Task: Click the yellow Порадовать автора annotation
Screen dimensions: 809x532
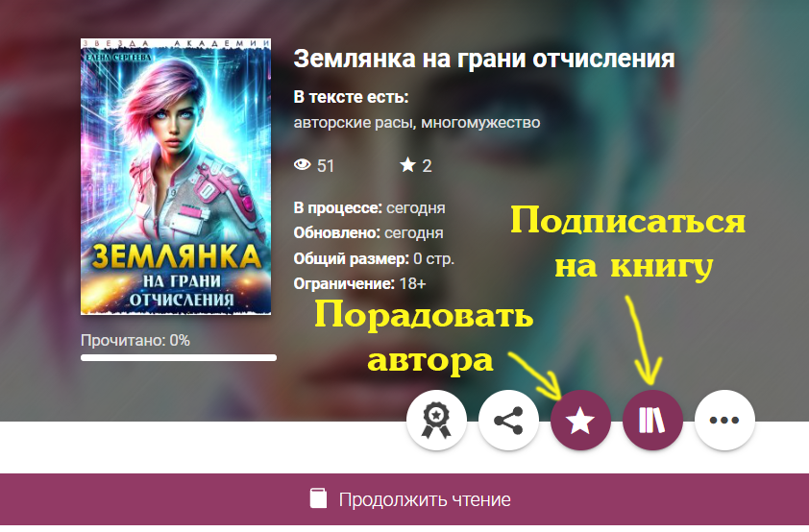Action: point(424,336)
